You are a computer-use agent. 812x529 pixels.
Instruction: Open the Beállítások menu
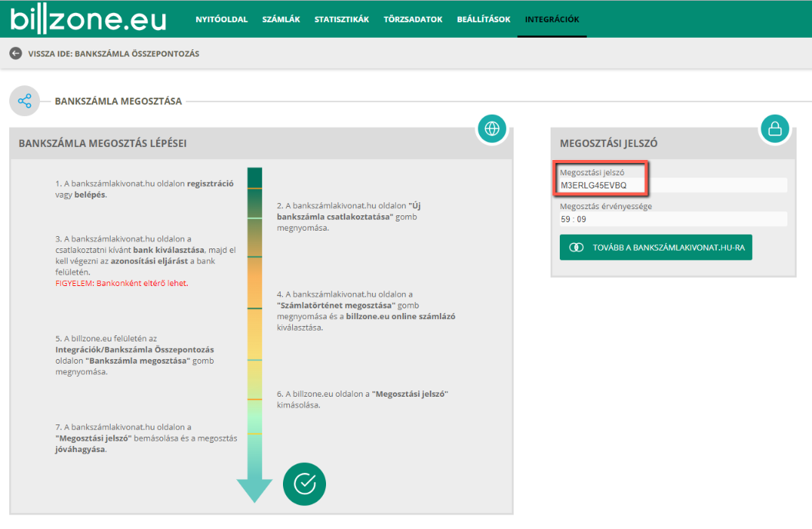pos(484,20)
